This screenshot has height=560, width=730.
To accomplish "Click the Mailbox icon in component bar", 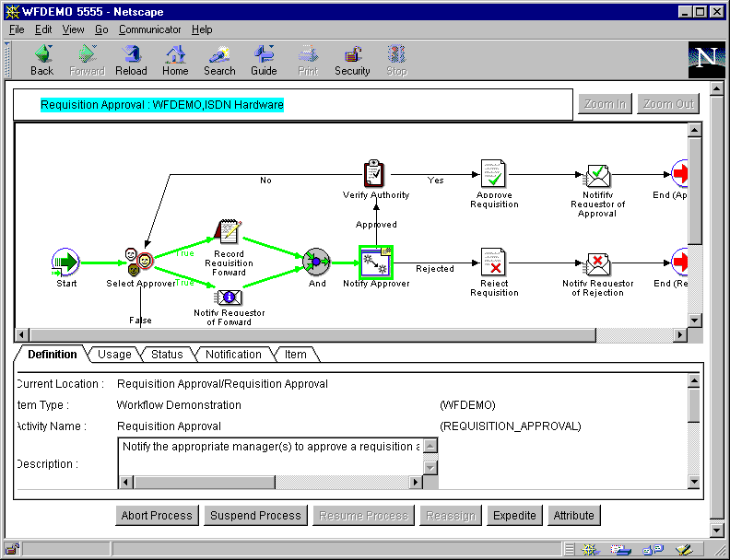I will coord(620,549).
